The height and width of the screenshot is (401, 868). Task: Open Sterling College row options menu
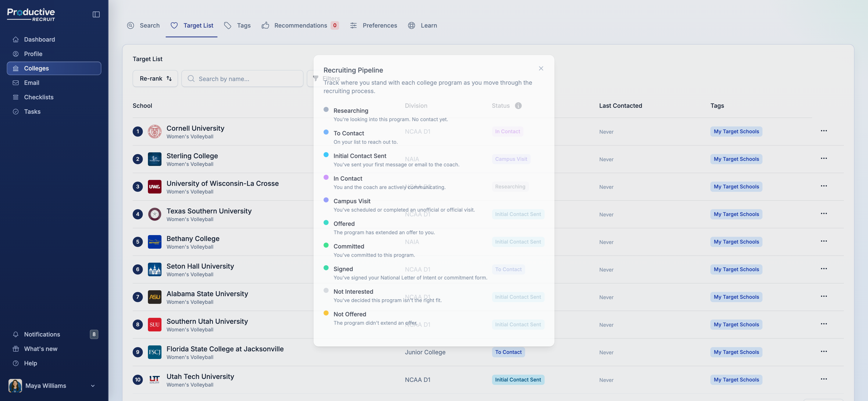pos(823,158)
